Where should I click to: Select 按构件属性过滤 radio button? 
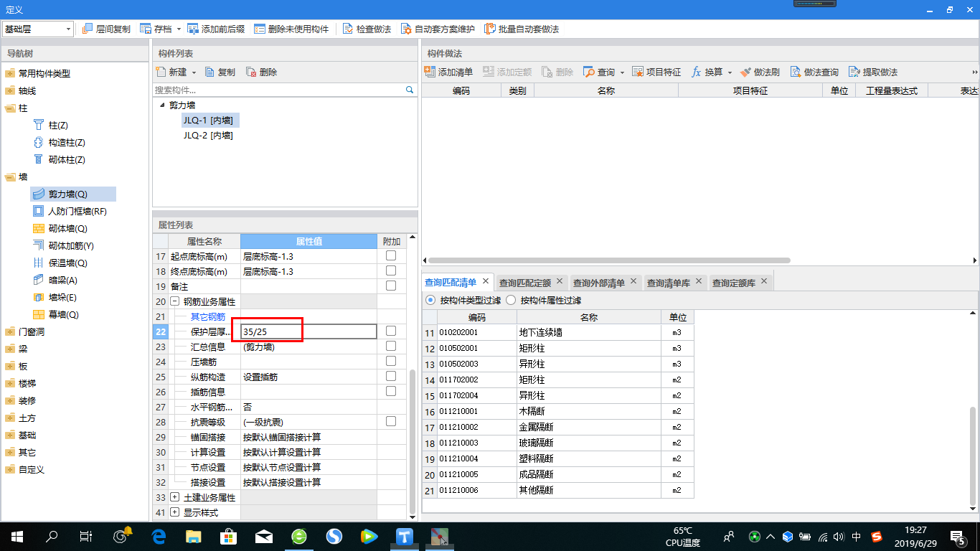[511, 300]
